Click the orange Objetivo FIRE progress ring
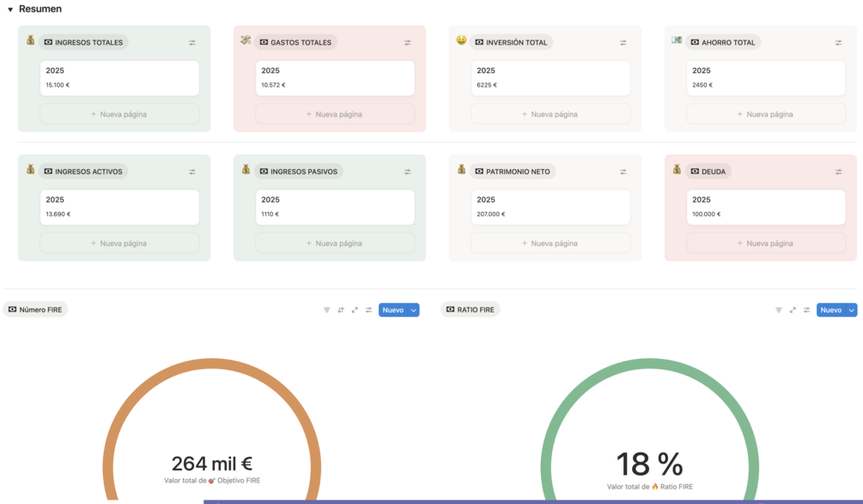The height and width of the screenshot is (504, 863). pyautogui.click(x=212, y=364)
